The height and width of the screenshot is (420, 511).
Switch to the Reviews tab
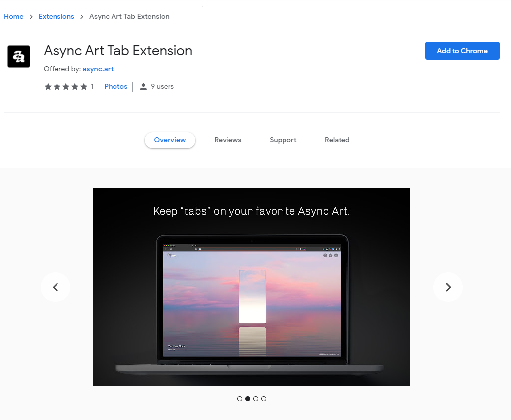click(x=228, y=140)
